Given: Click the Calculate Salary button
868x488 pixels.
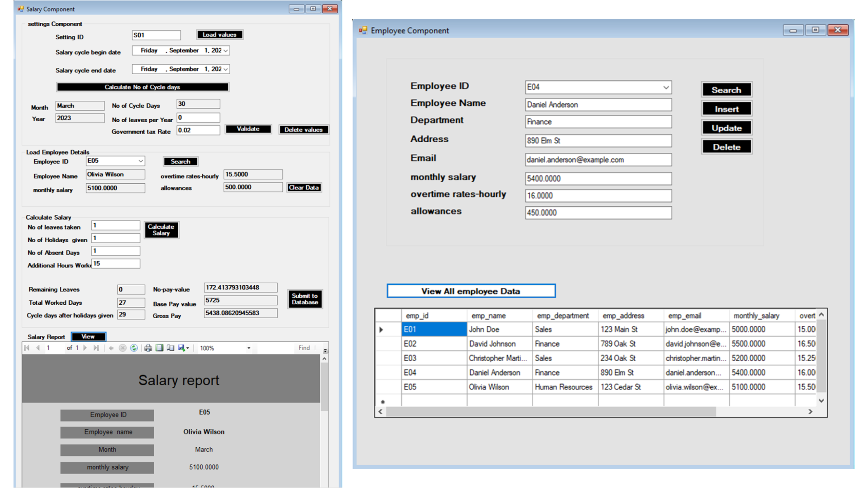Looking at the screenshot, I should [x=161, y=230].
